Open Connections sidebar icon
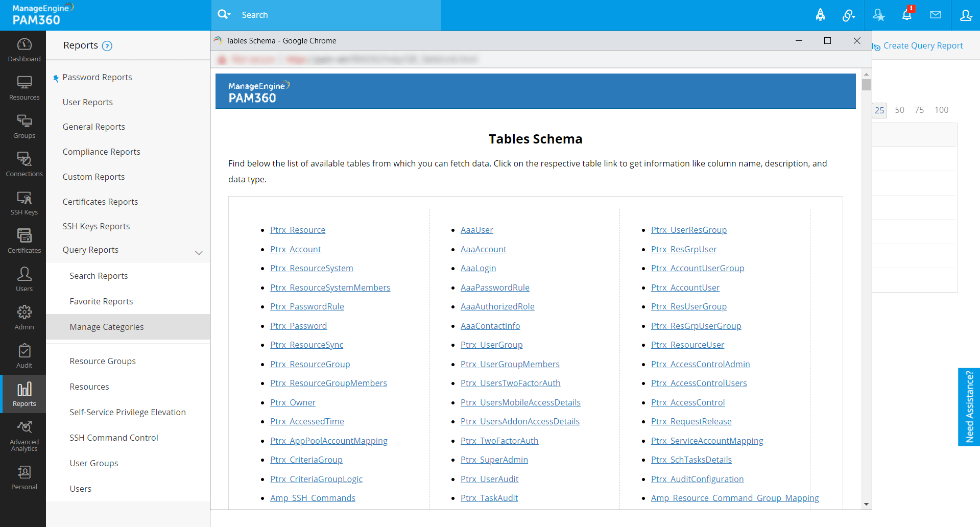980x527 pixels. pos(24,165)
